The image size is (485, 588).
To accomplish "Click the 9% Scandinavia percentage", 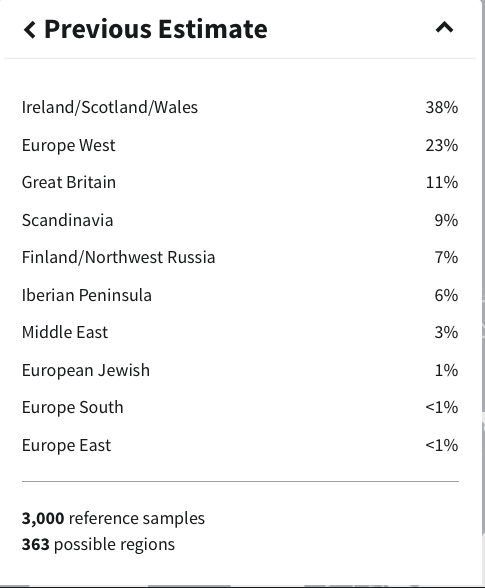I will [446, 220].
